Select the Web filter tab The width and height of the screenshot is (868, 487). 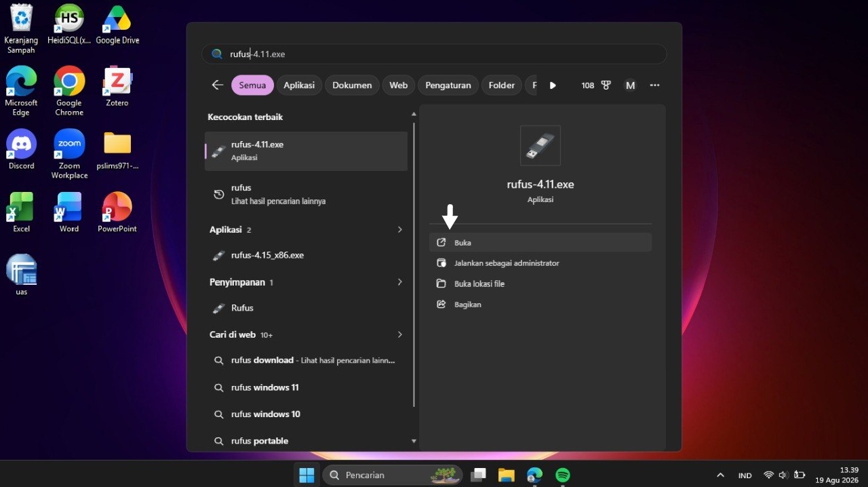(x=399, y=85)
